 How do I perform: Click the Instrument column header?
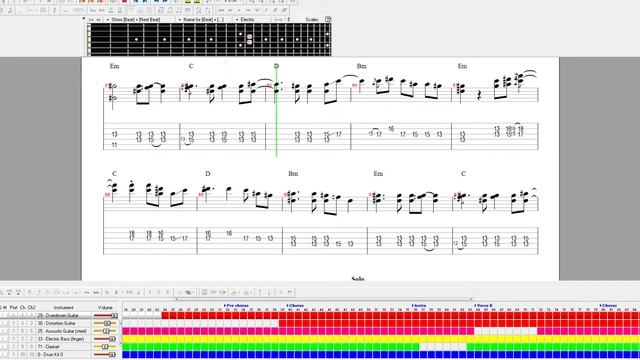point(64,307)
